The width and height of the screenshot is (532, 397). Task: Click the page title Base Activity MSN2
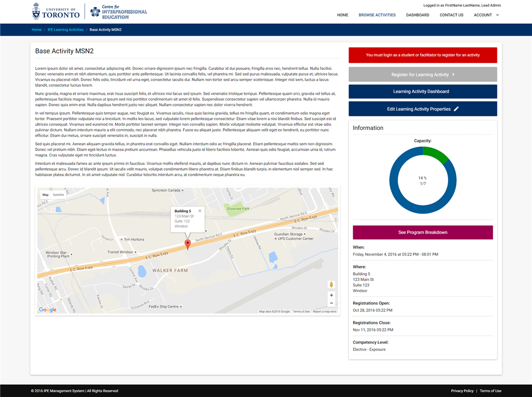[x=64, y=51]
